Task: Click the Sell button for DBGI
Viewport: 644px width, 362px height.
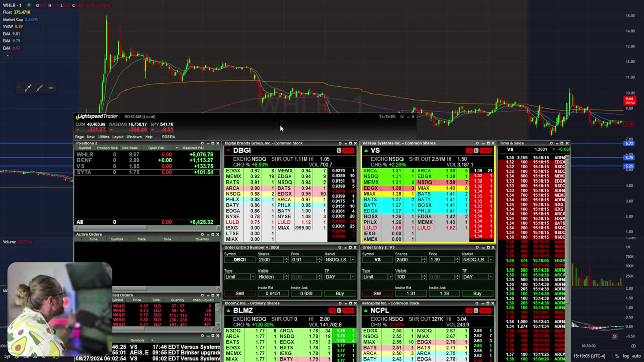Action: point(239,293)
